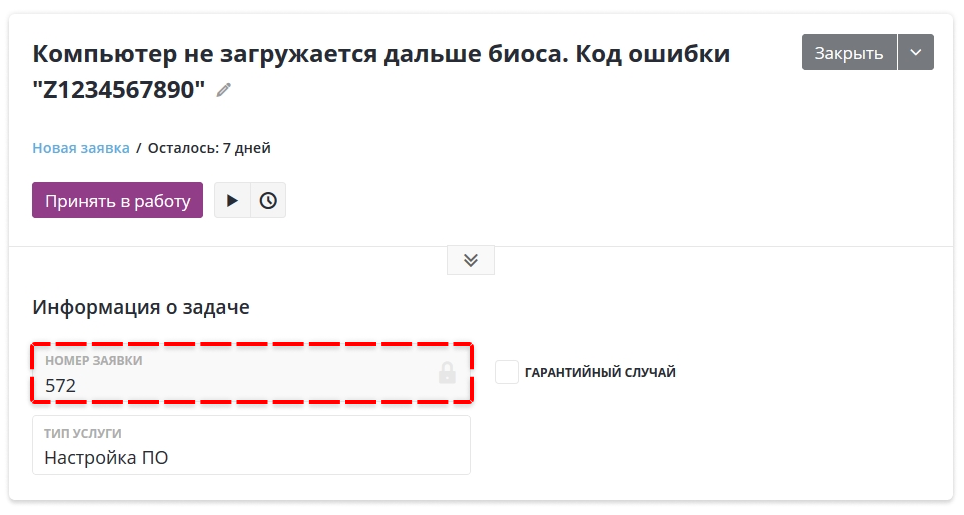Open the dropdown arrow beside Закрыть

pos(916,52)
